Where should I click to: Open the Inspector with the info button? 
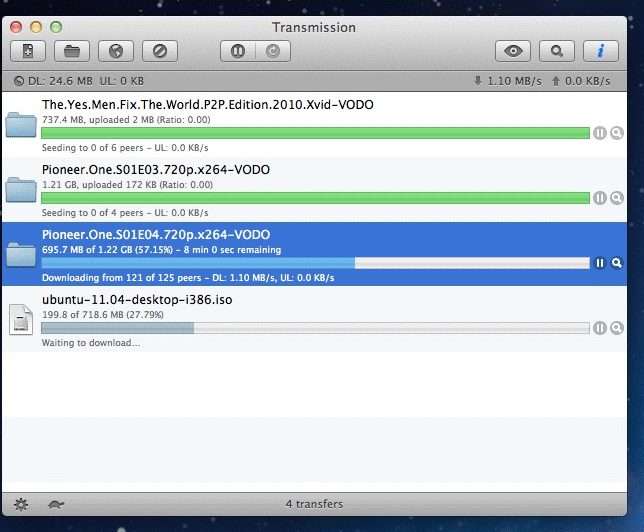pos(600,51)
